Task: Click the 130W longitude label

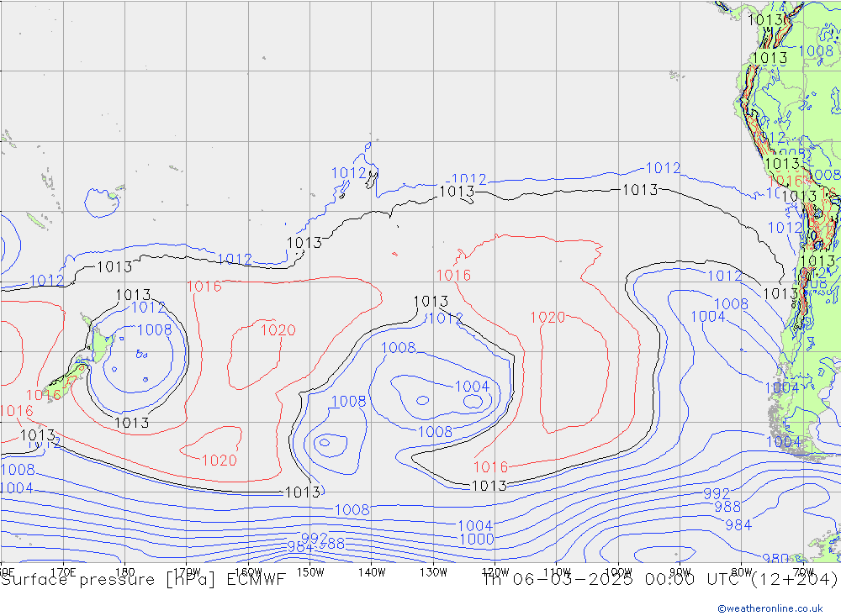Action: click(433, 571)
